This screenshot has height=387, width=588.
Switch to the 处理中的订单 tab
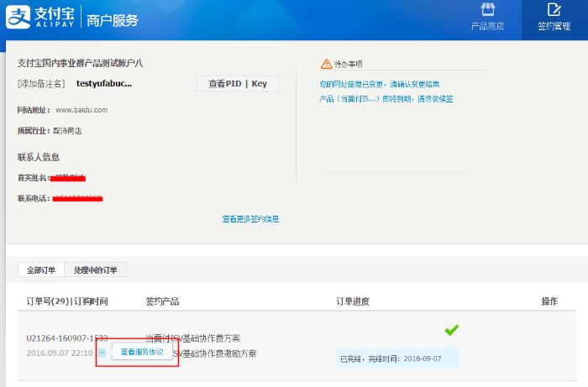(95, 269)
